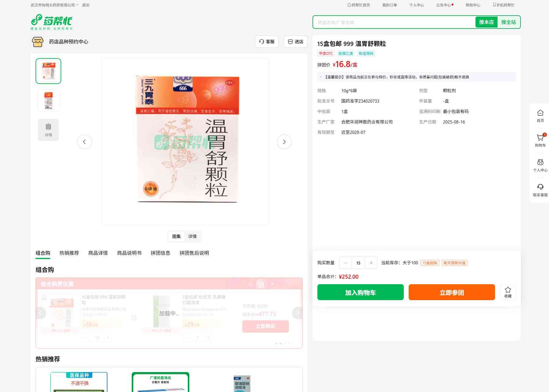The image size is (549, 392).
Task: Switch image viewer to 详情 mode
Action: click(192, 236)
